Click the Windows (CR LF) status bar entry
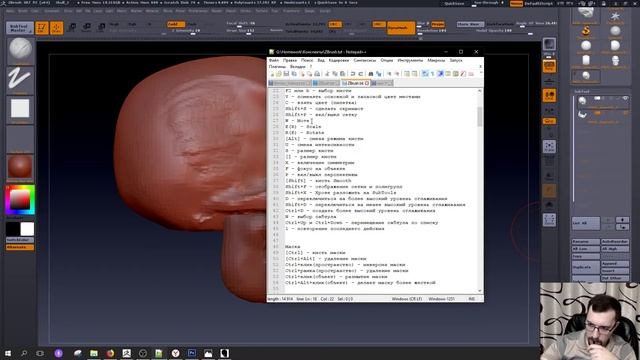 [x=407, y=299]
